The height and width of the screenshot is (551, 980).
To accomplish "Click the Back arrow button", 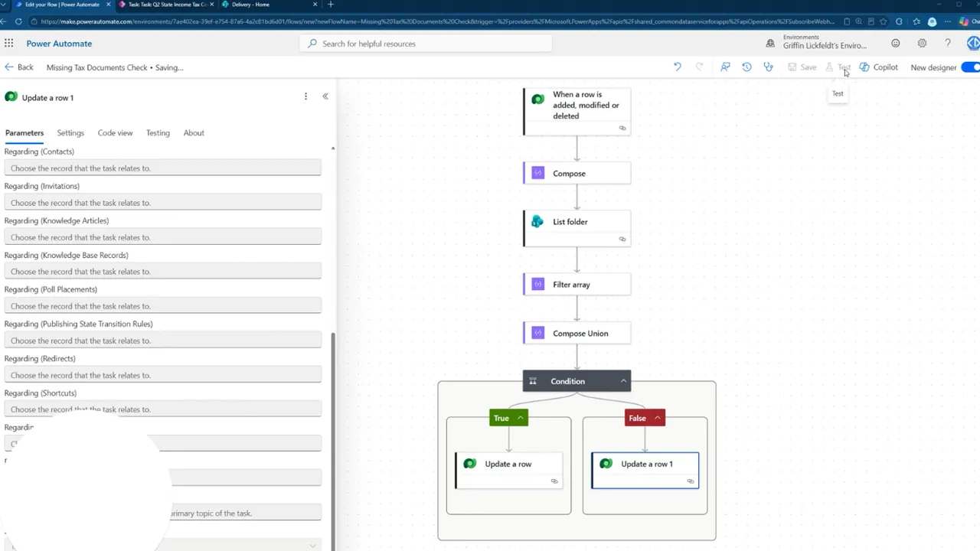I will click(x=19, y=67).
